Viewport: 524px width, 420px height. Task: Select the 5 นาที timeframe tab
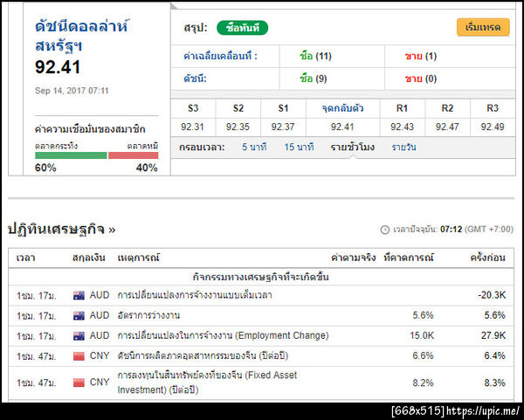(x=254, y=147)
